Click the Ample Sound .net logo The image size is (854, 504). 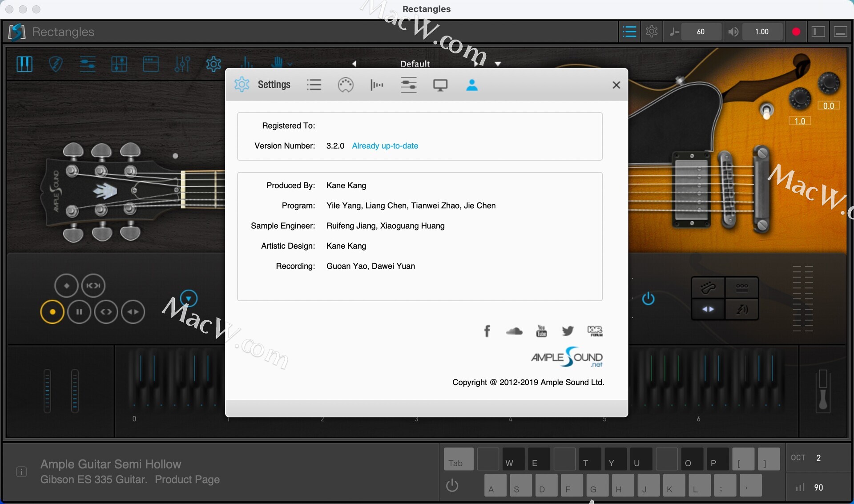567,357
